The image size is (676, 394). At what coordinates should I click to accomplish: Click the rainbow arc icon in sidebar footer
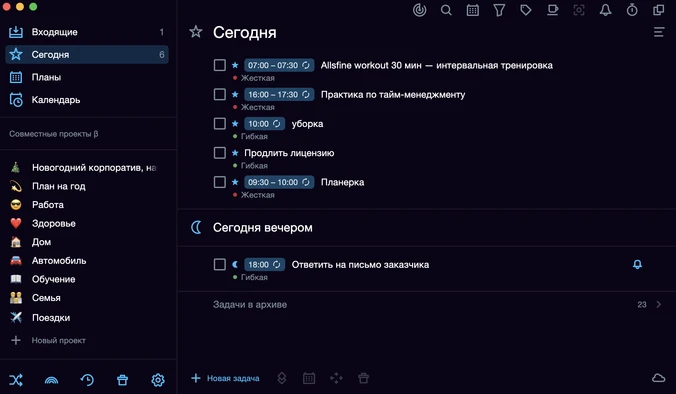51,380
